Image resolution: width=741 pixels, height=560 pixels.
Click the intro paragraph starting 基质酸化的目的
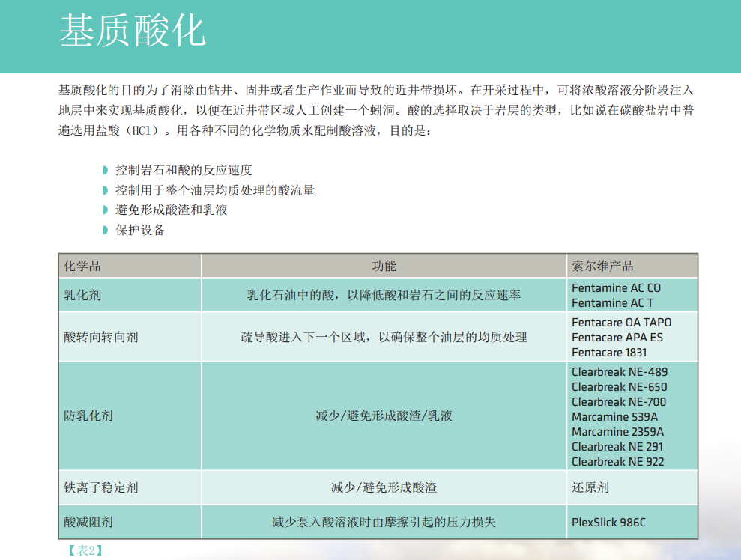click(x=376, y=110)
